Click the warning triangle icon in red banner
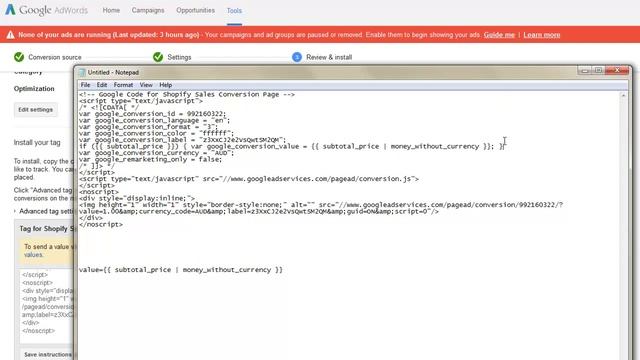640x360 pixels. click(x=10, y=35)
